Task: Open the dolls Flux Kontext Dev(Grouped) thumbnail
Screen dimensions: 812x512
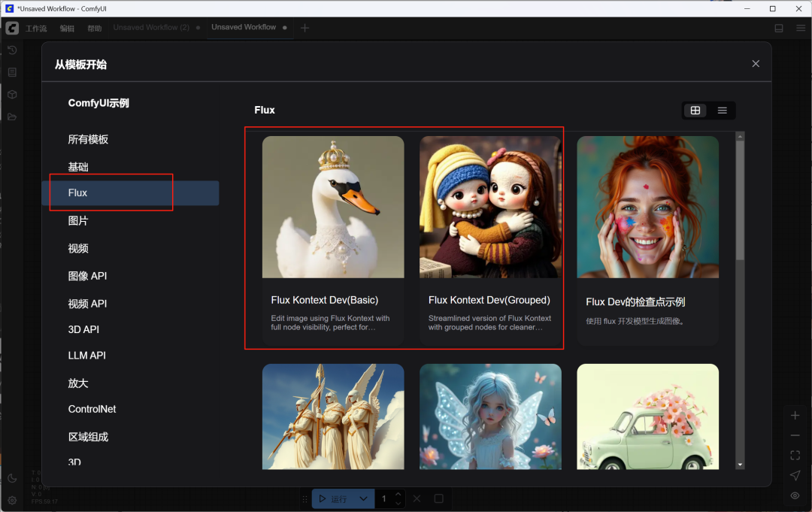Action: tap(490, 207)
